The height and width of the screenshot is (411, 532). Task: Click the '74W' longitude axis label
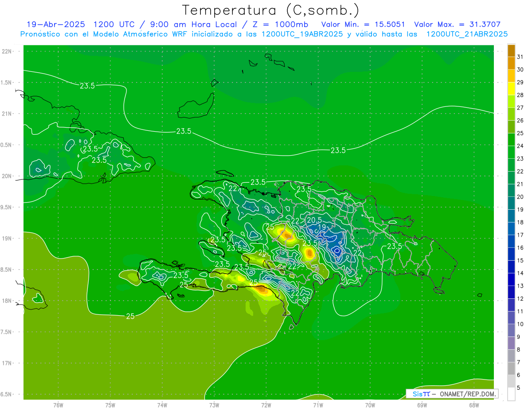[162, 405]
